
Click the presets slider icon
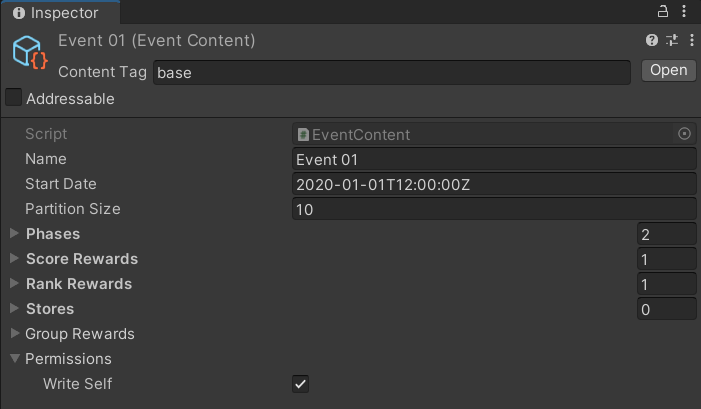[x=670, y=41]
